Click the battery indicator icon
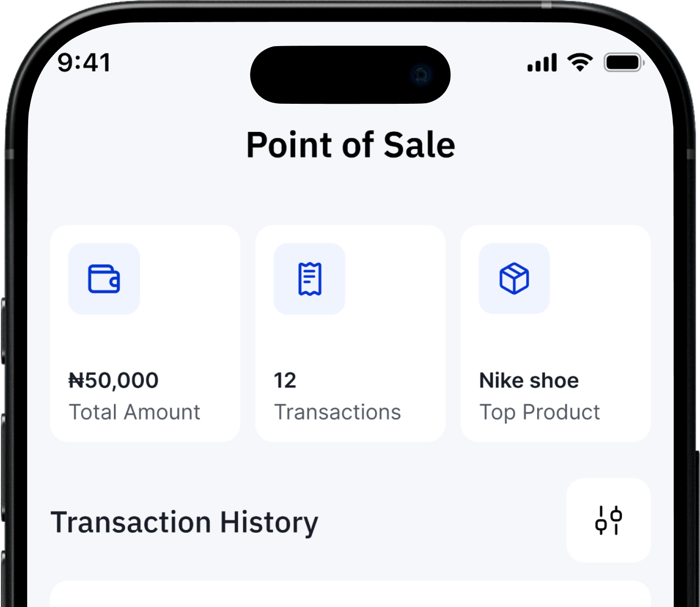700x607 pixels. pyautogui.click(x=623, y=62)
